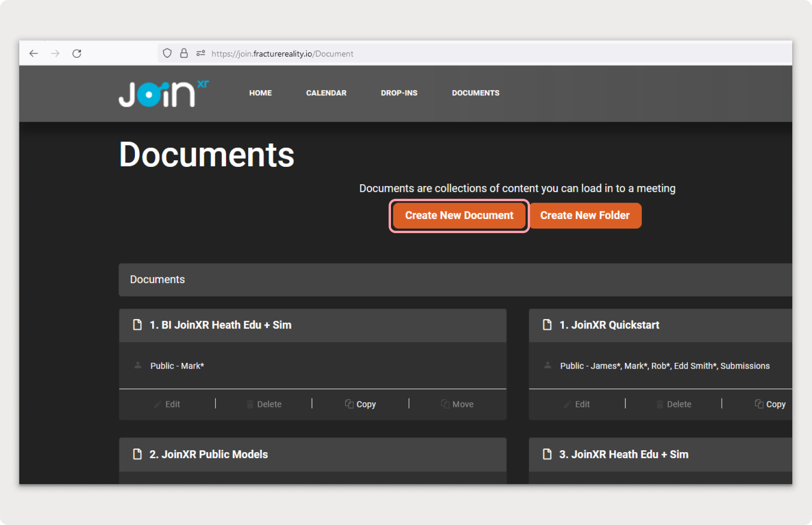Click the JoinXR logo
The height and width of the screenshot is (525, 812).
pyautogui.click(x=163, y=94)
